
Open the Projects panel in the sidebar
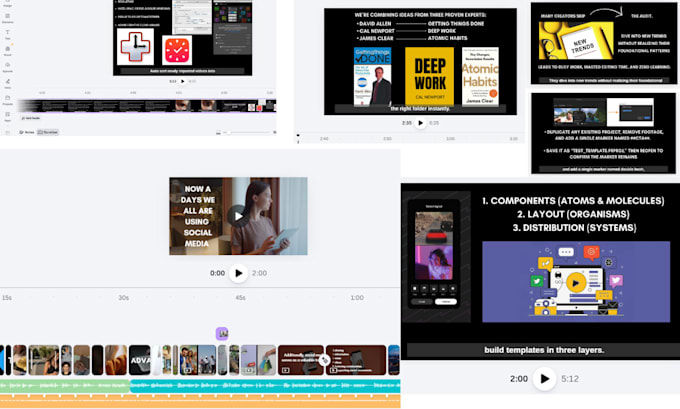click(8, 100)
